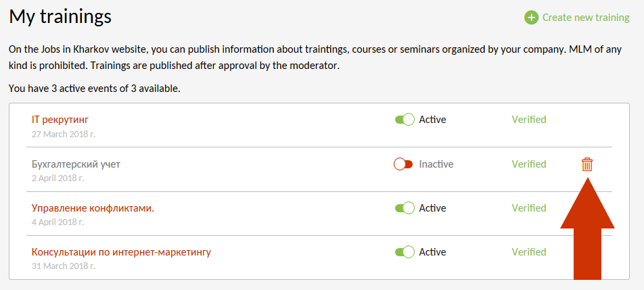Click the Inactive label of Бухгалтерский учет
Image resolution: width=644 pixels, height=290 pixels.
pos(436,164)
